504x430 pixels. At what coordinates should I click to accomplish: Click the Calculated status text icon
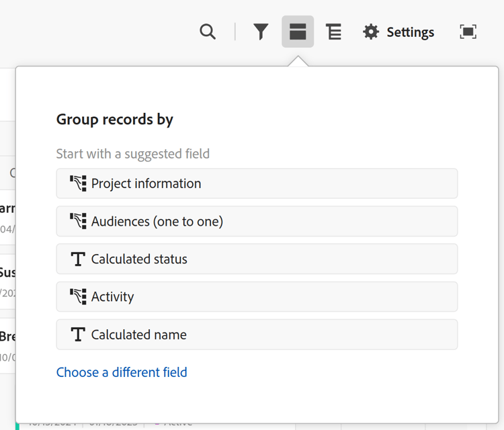click(78, 259)
